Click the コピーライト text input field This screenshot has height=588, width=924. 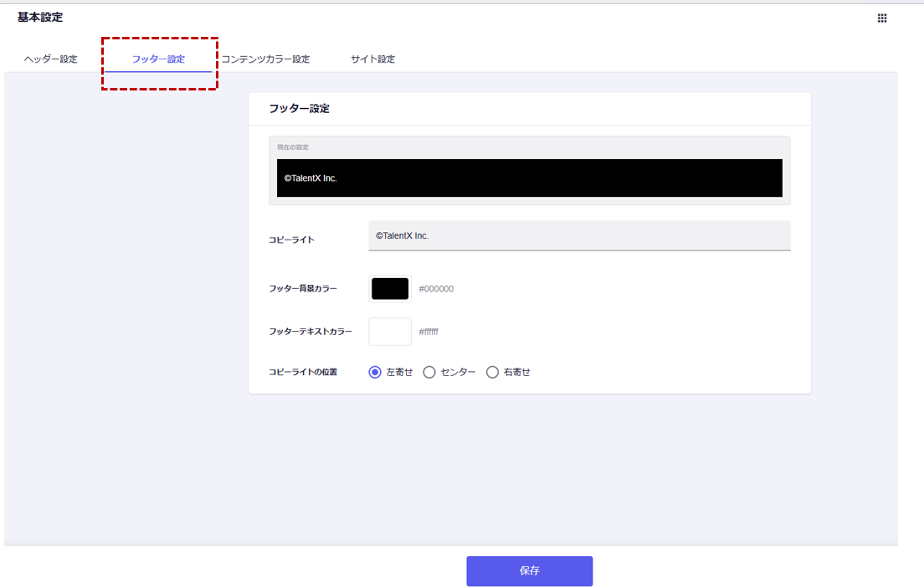point(578,236)
